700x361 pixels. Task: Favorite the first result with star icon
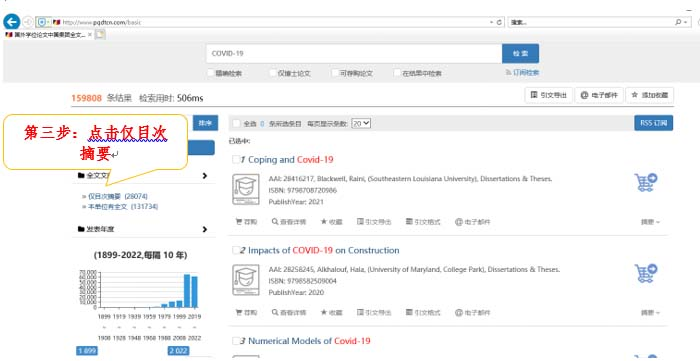pyautogui.click(x=331, y=222)
